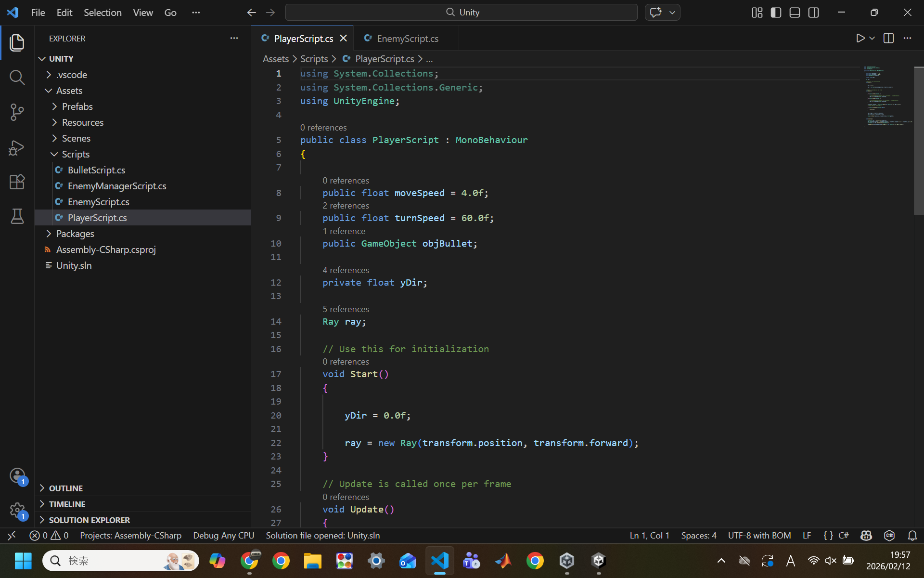Screen dimensions: 924x578
Task: Click UTF-8 with BOM encoding indicator
Action: pos(759,536)
